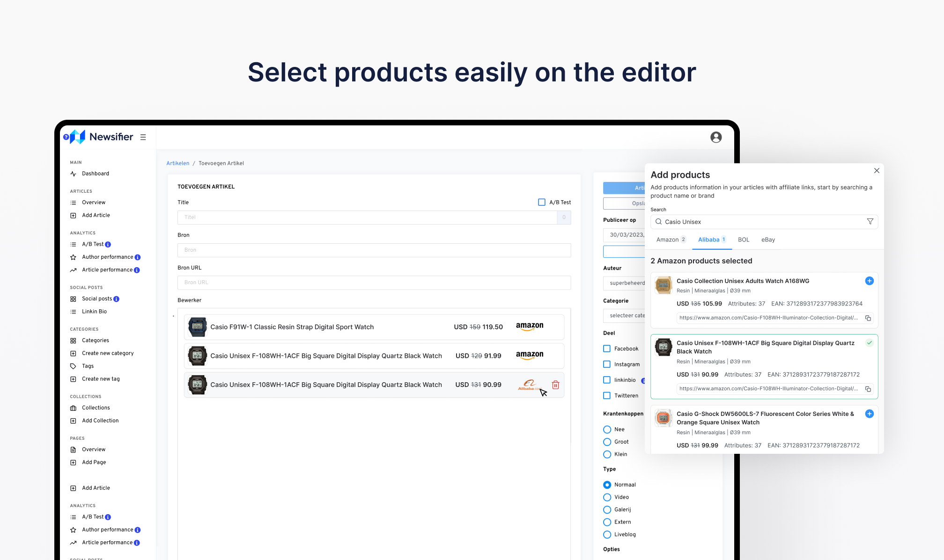
Task: Click the filter funnel icon in search
Action: [870, 222]
